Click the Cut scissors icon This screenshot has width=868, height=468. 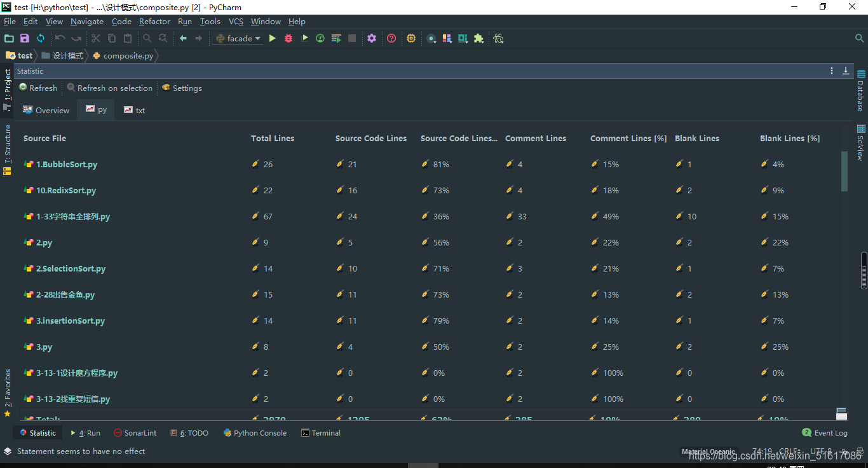click(x=96, y=39)
